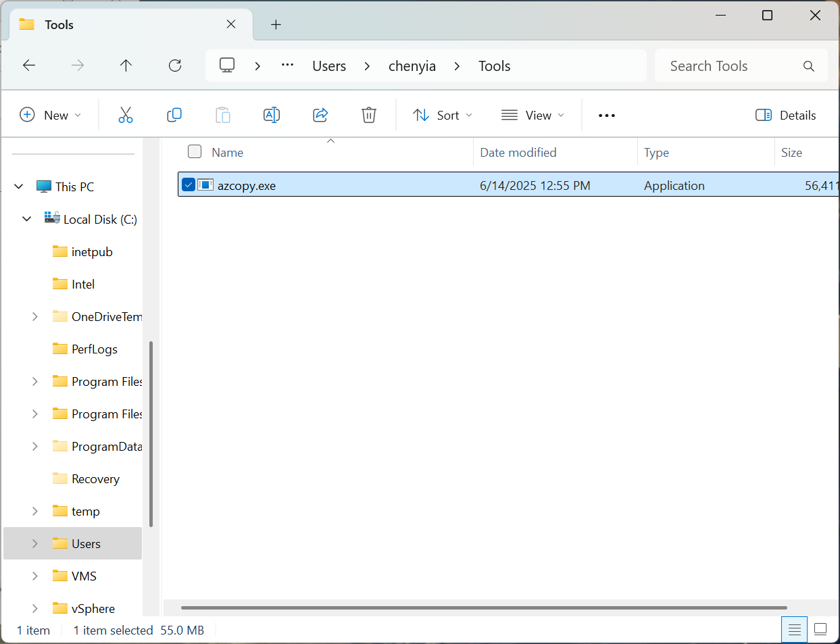Click the Application type cell
840x644 pixels.
click(674, 186)
